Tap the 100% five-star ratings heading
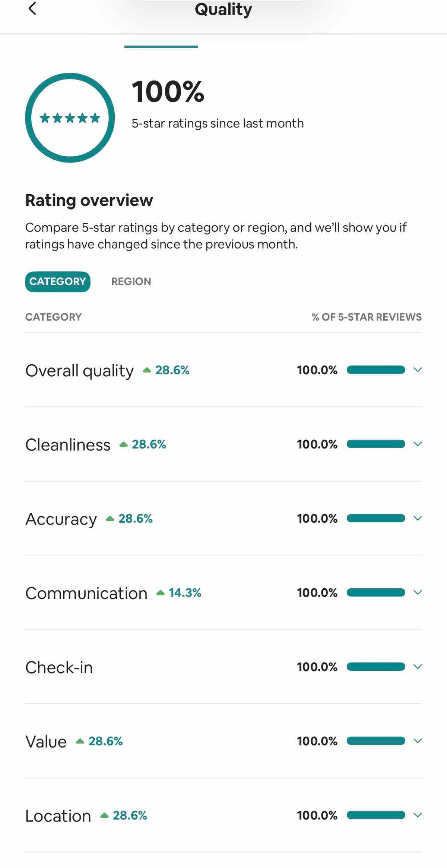 pyautogui.click(x=168, y=92)
